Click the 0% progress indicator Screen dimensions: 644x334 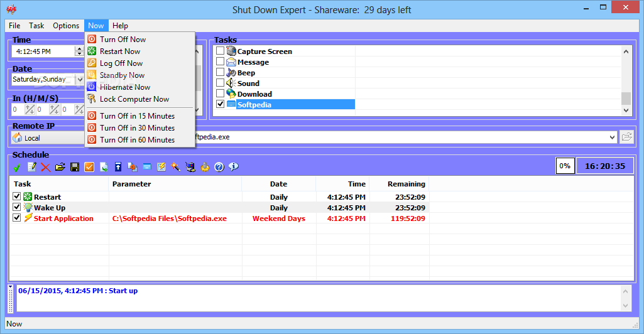click(565, 166)
